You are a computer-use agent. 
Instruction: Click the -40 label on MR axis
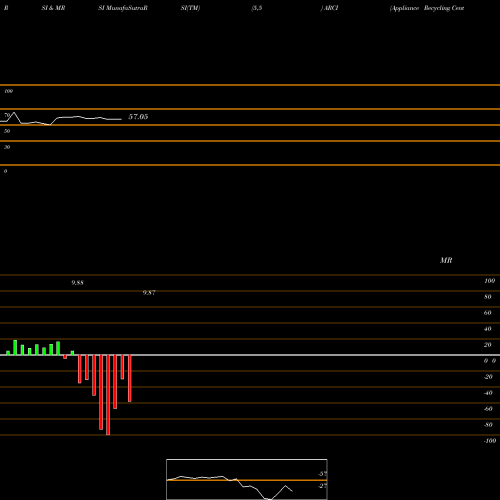point(488,393)
